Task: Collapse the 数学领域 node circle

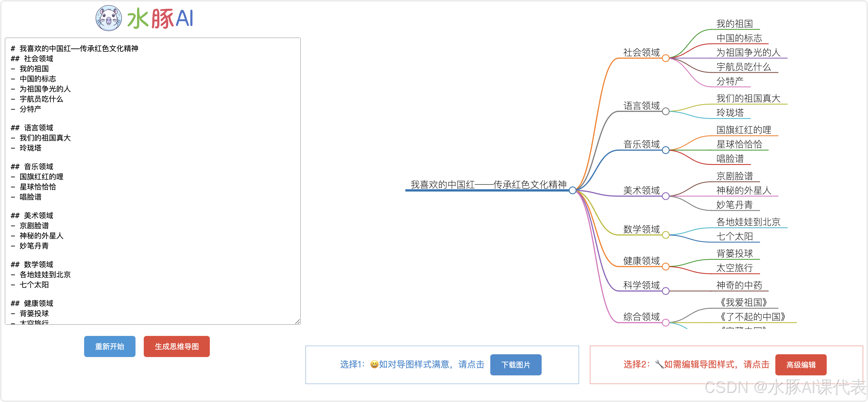Action: point(666,235)
